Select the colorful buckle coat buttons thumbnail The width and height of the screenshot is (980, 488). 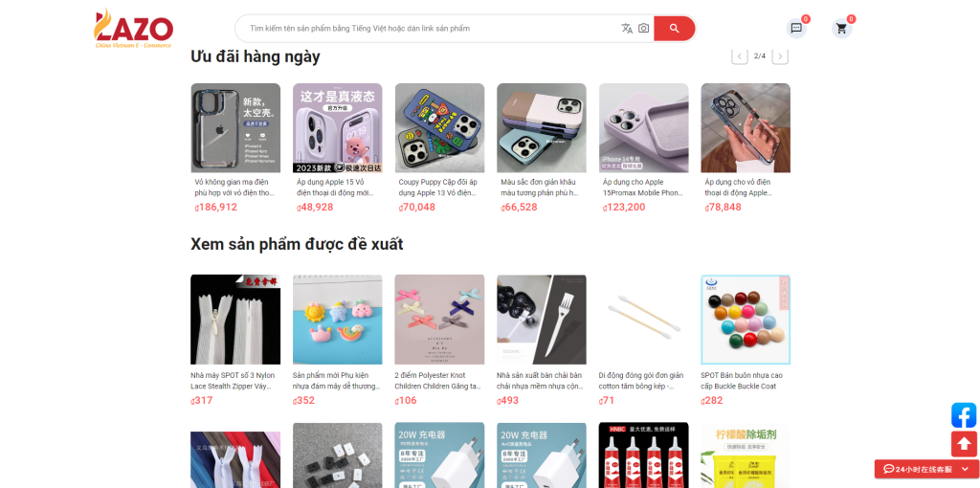(746, 320)
